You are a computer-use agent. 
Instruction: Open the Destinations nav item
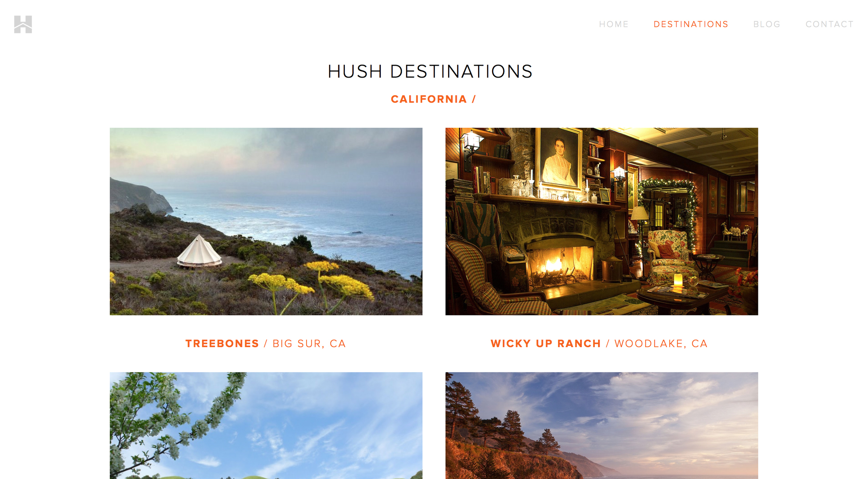point(691,24)
